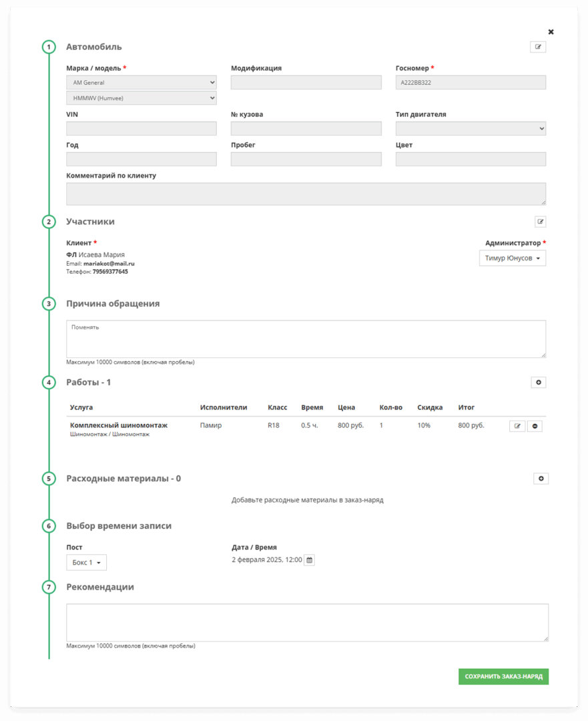Open the calendar picker next to the date
588x721 pixels.
click(310, 560)
